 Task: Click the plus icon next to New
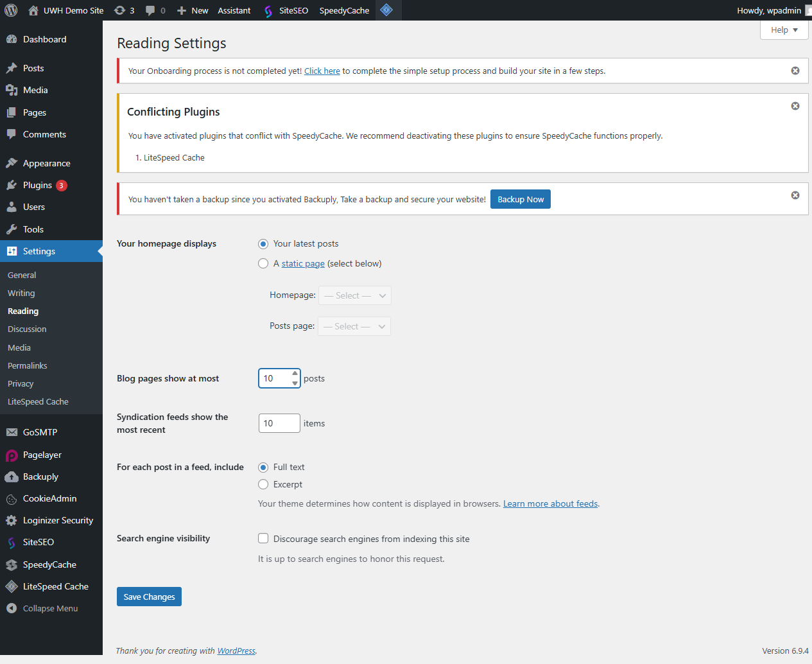pyautogui.click(x=182, y=10)
